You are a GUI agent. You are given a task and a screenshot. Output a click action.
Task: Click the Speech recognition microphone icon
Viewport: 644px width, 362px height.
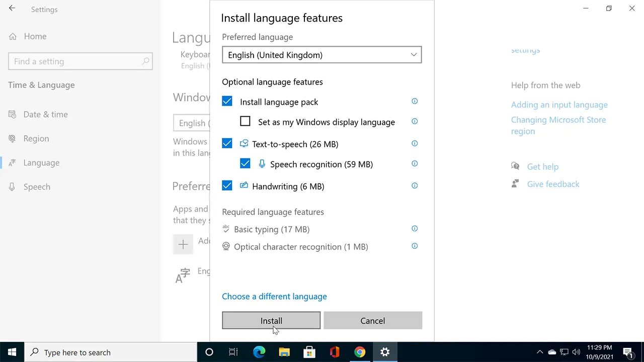coord(262,164)
